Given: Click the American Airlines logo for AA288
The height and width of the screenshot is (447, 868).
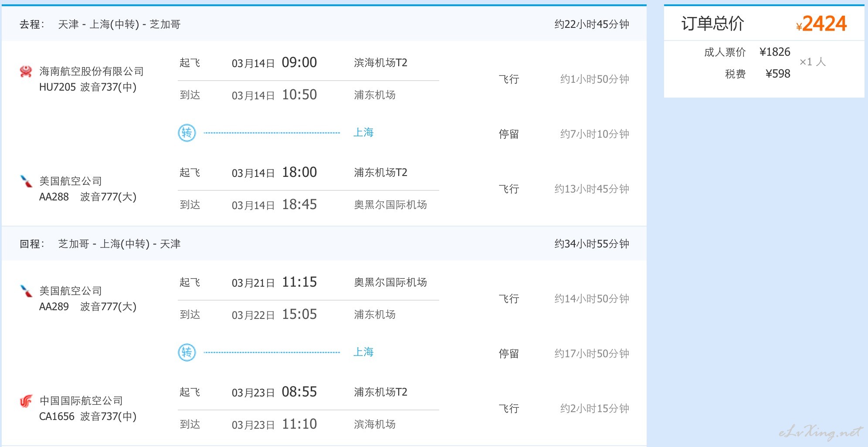Looking at the screenshot, I should [x=26, y=181].
